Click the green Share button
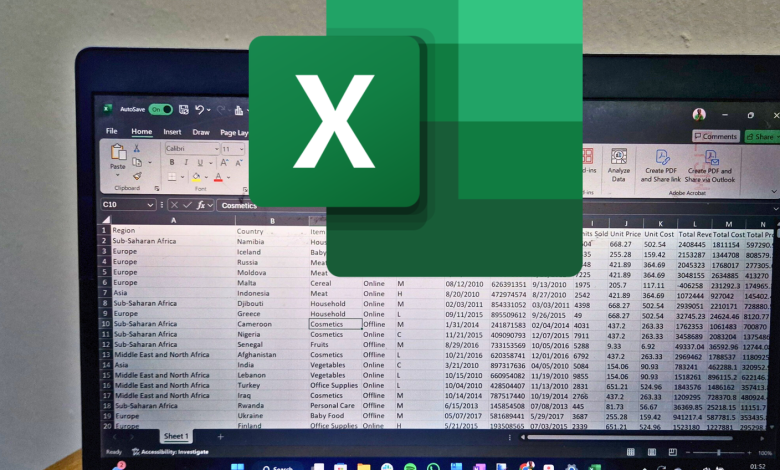The width and height of the screenshot is (780, 470). click(x=763, y=136)
